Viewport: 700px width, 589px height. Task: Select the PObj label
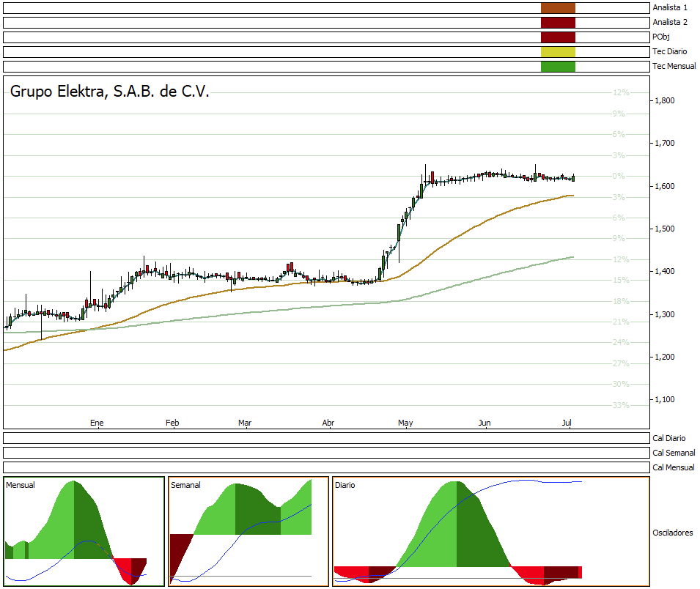pyautogui.click(x=661, y=37)
